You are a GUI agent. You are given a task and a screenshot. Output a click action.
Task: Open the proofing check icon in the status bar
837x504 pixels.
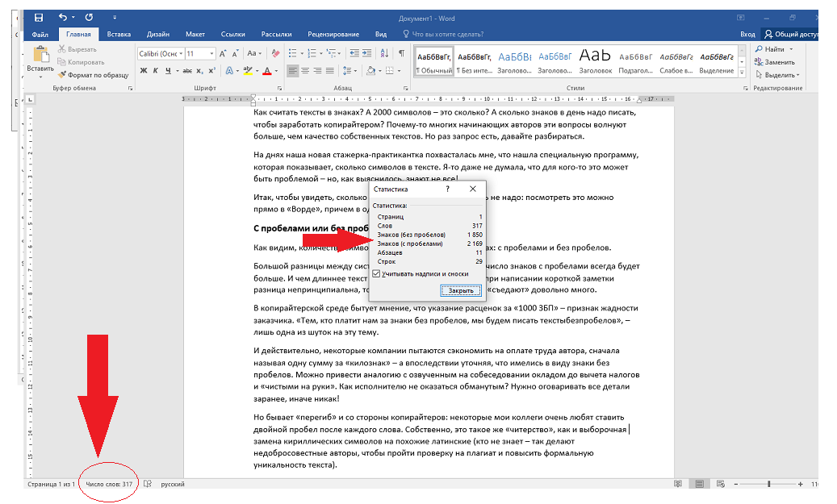coord(148,484)
